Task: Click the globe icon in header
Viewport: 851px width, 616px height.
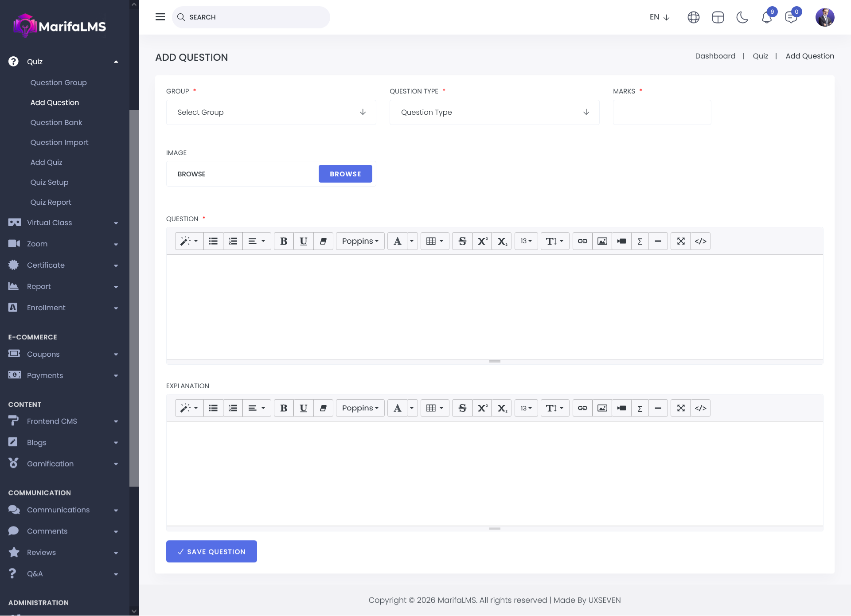Action: 694,17
